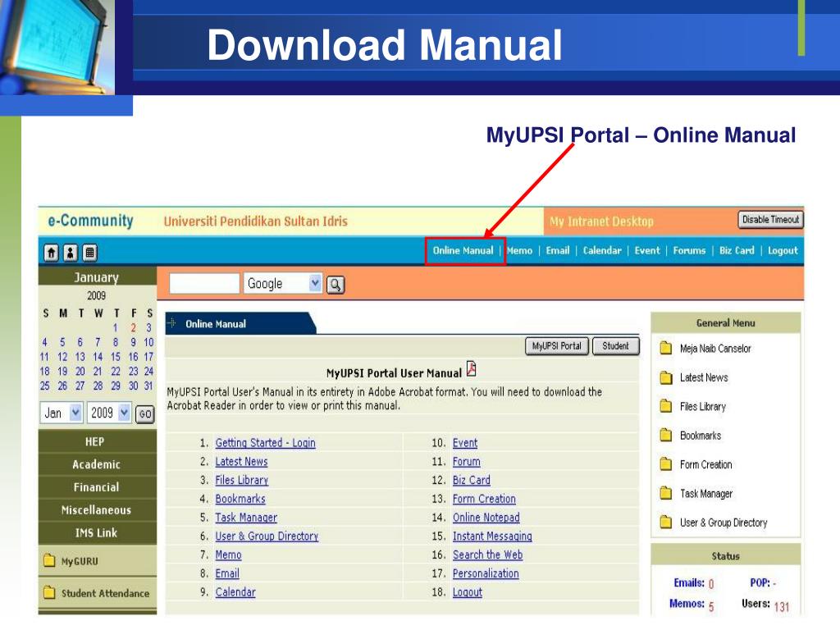Open the User & Group Directory manual link
This screenshot has width=840, height=630.
(x=267, y=536)
